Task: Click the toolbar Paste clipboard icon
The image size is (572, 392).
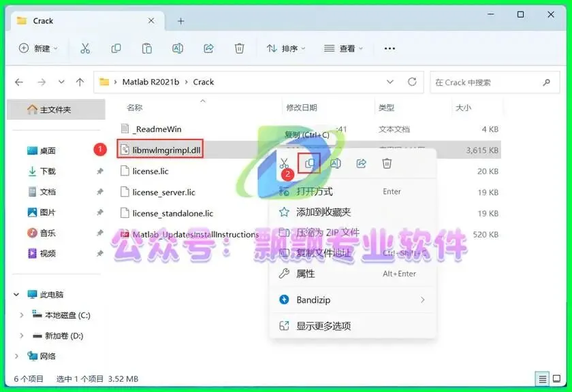Action: click(x=146, y=48)
